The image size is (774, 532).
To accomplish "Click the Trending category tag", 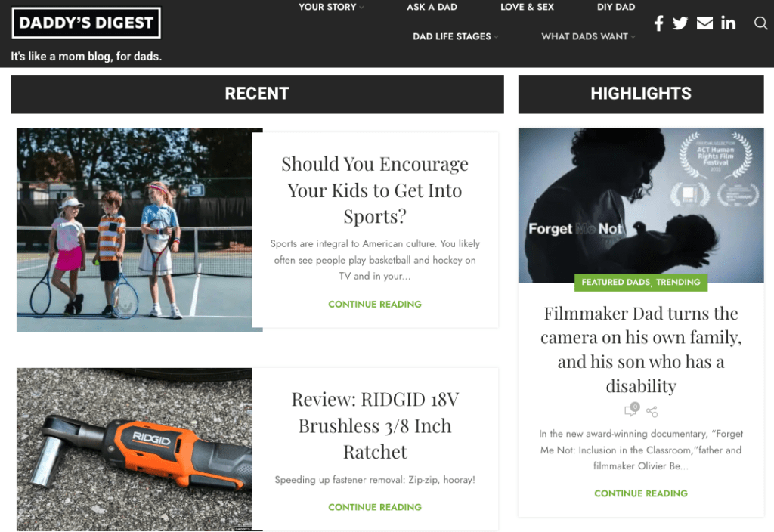I will click(x=678, y=282).
